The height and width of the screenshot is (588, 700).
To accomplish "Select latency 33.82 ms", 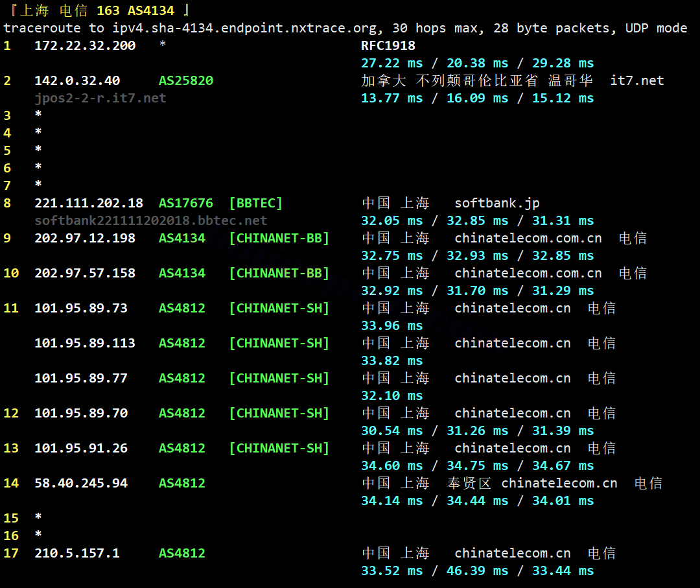I will pos(392,360).
